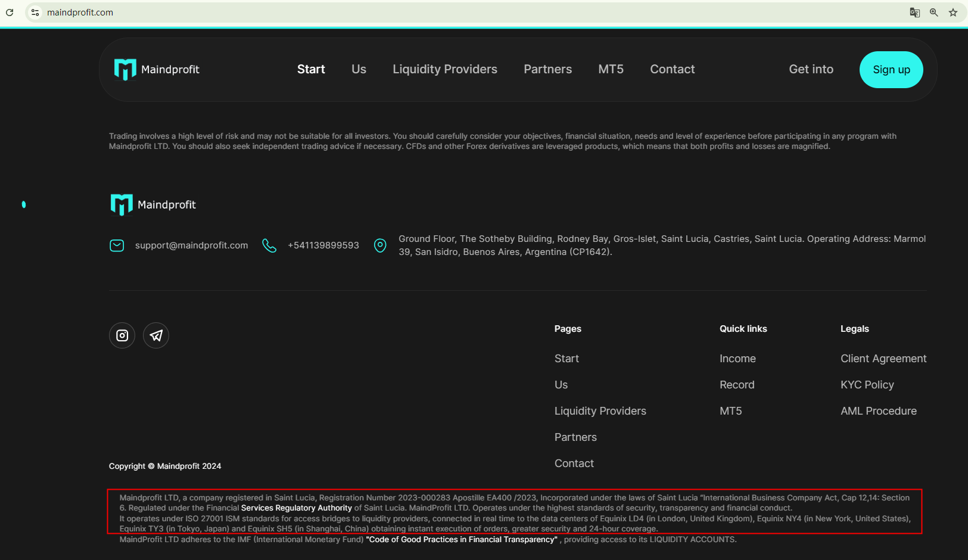Click the zoom magnifier icon
The width and height of the screenshot is (968, 560).
(x=934, y=13)
